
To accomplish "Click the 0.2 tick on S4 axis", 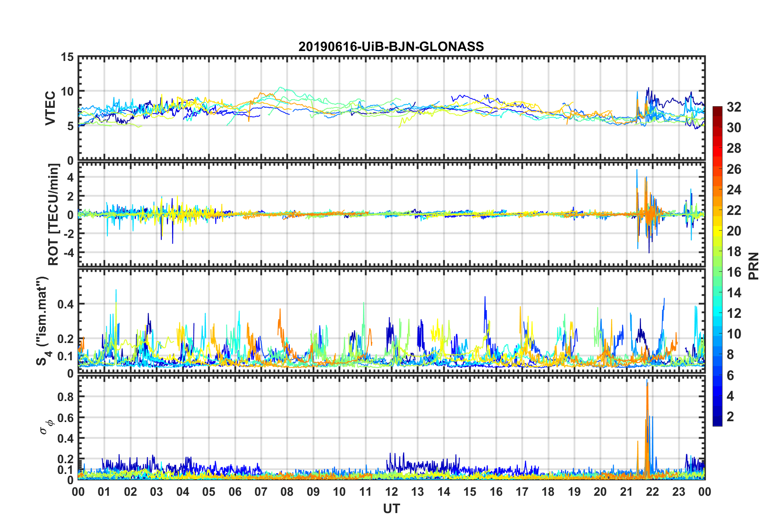I will coord(65,339).
